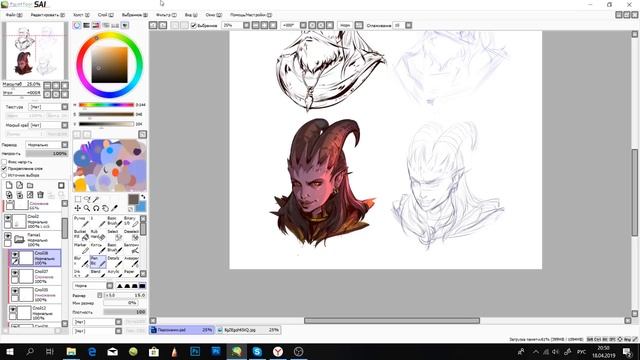Open the Фильтр menu
The width and height of the screenshot is (640, 360).
(166, 15)
